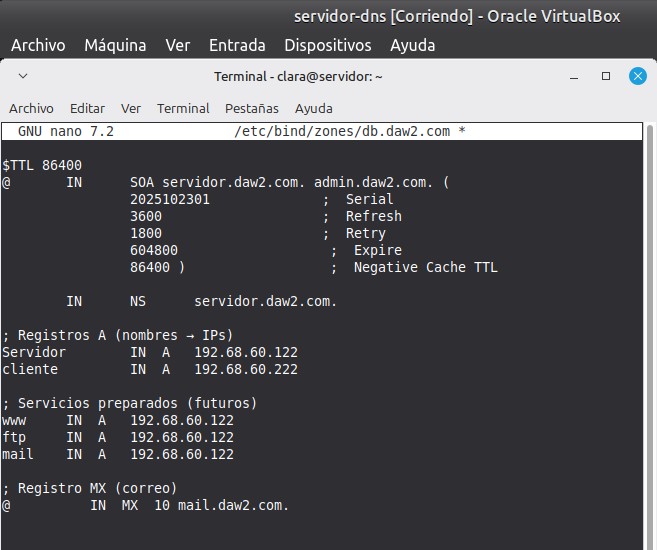Open VirtualBox Máquina menu
This screenshot has width=657, height=550.
tap(115, 45)
